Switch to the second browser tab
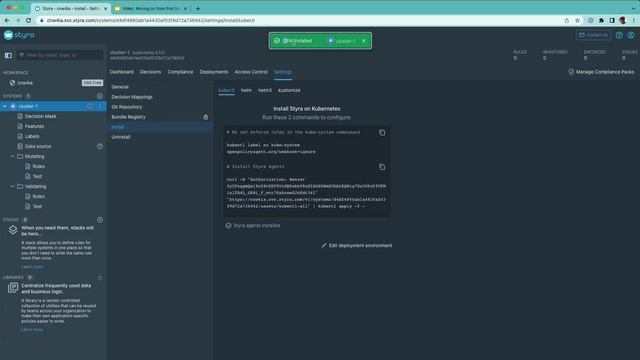Image resolution: width=640 pixels, height=360 pixels. [151, 9]
